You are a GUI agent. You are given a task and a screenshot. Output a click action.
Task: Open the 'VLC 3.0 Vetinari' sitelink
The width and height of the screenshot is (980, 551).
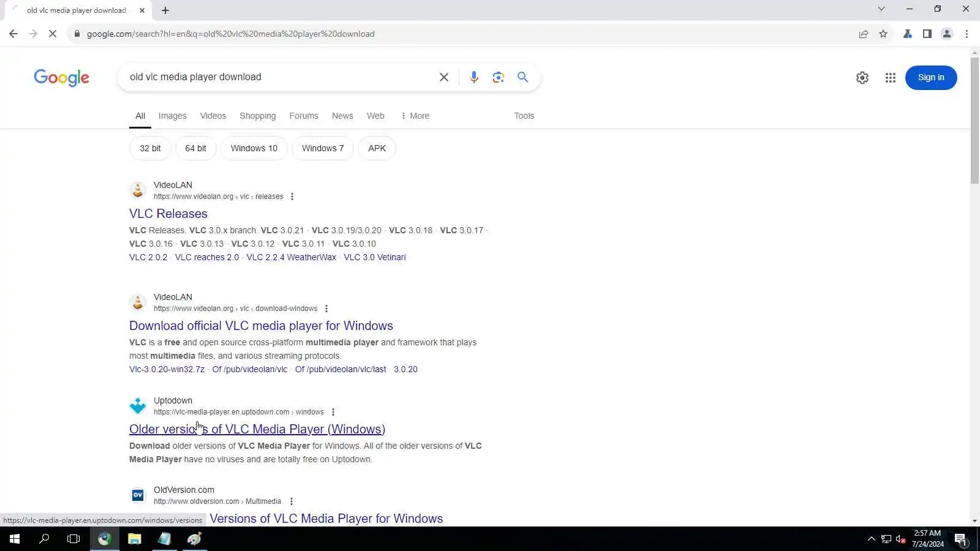pos(375,257)
